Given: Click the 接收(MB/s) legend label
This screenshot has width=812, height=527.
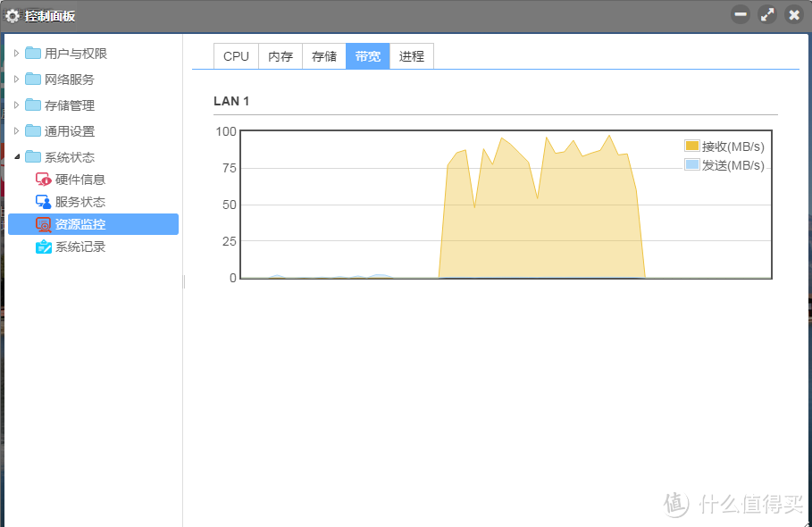Looking at the screenshot, I should 733,146.
